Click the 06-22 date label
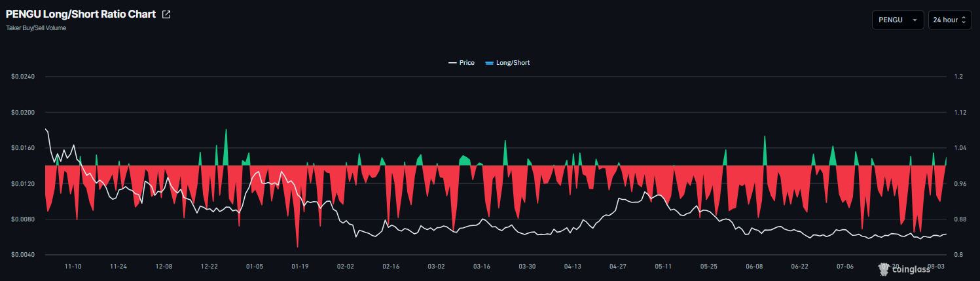The height and width of the screenshot is (281, 980). click(799, 267)
